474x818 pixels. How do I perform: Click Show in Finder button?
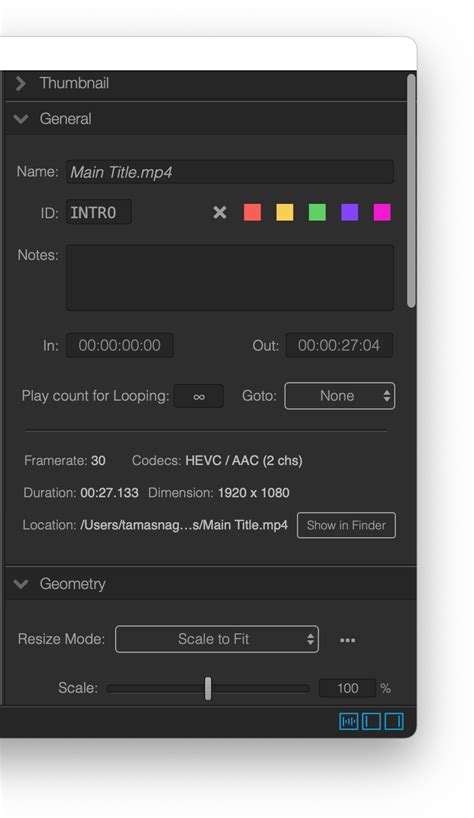point(346,525)
